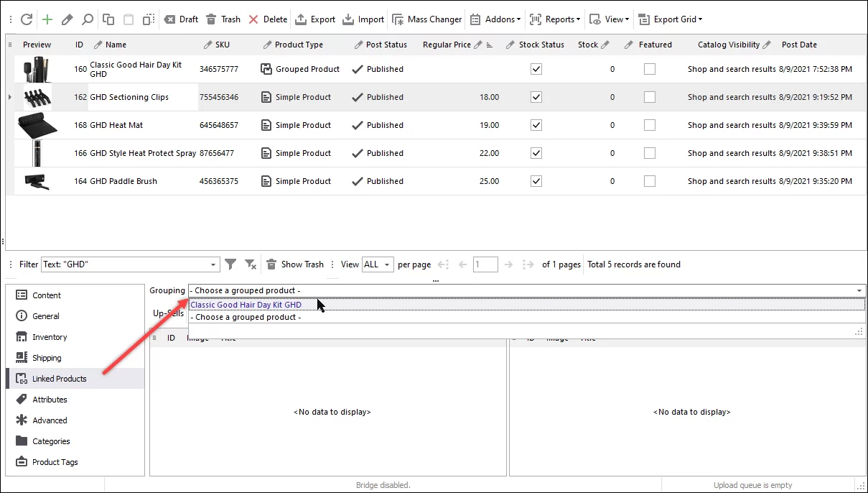Screen dimensions: 868x493
Task: Apply the filter funnel icon
Action: click(230, 264)
